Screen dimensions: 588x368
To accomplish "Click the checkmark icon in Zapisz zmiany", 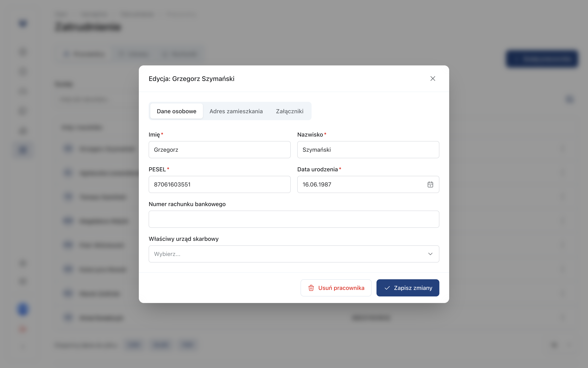I will point(387,288).
